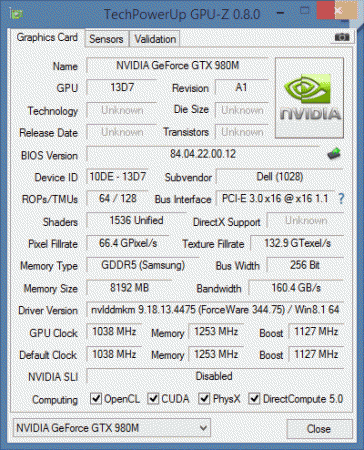The height and width of the screenshot is (450, 364).
Task: Click the Transistors field showing Unknown
Action: (x=242, y=132)
